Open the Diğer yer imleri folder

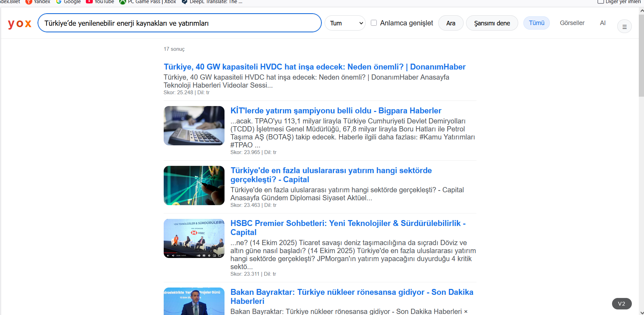click(x=619, y=2)
